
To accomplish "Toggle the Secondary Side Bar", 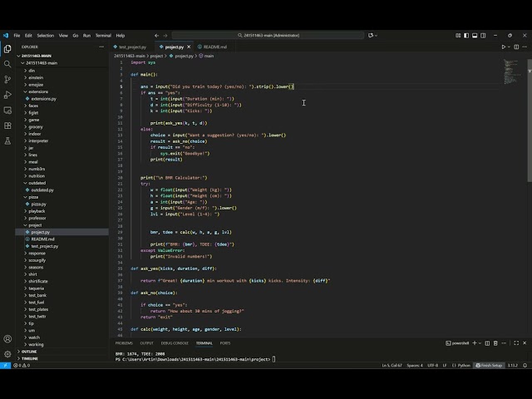I will coord(483,35).
